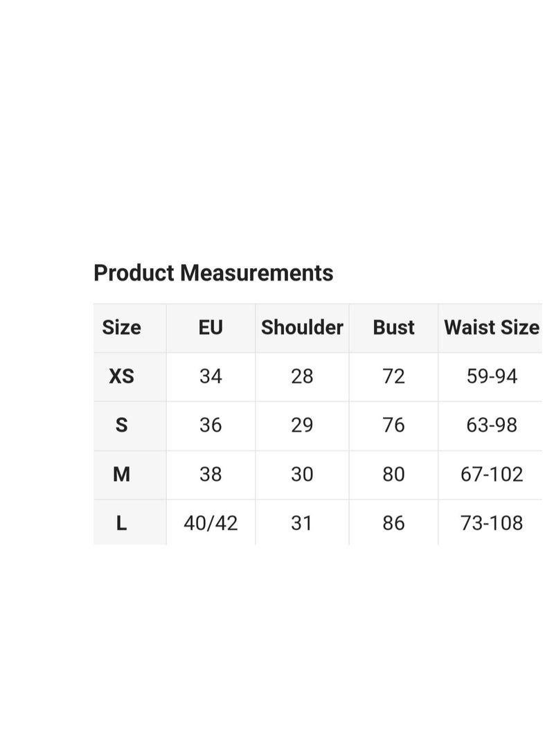Select the S size row label
554x756 pixels.
[121, 425]
